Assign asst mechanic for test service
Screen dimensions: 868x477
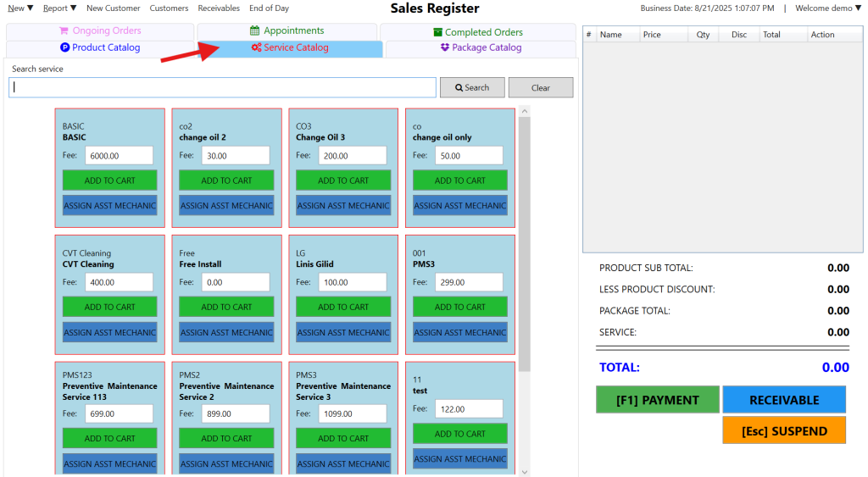460,458
